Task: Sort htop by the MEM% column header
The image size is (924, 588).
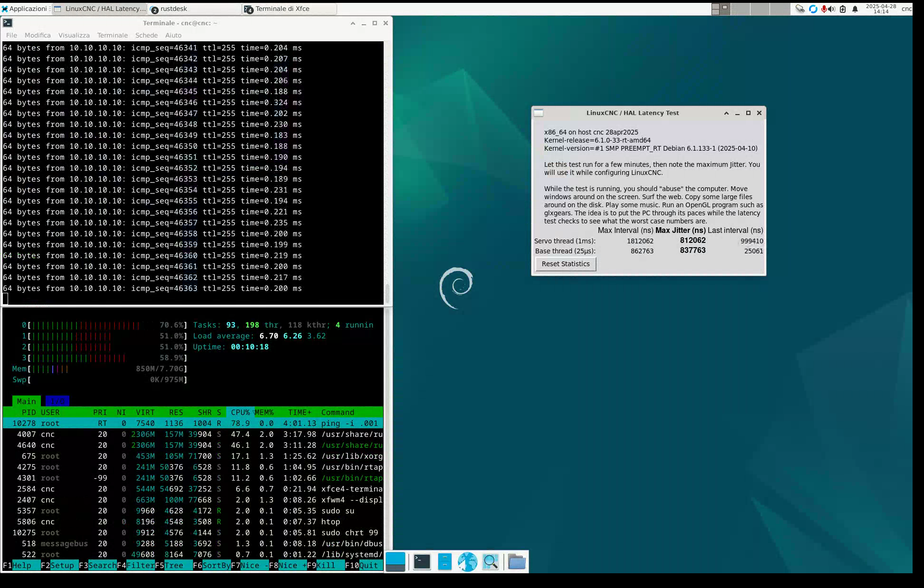Action: (264, 412)
